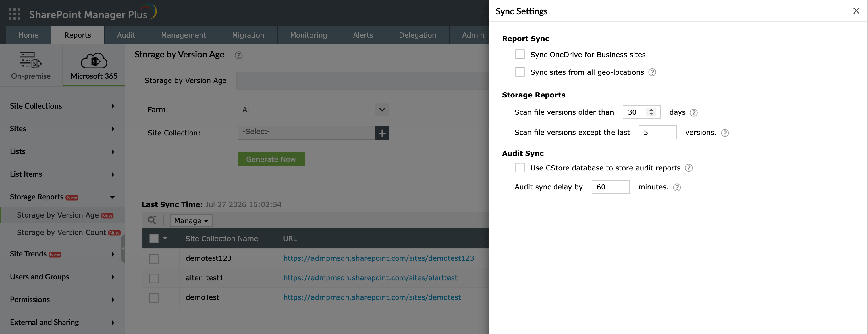Image resolution: width=868 pixels, height=334 pixels.
Task: Select the Storage by Version Age sub-tab
Action: click(x=186, y=80)
